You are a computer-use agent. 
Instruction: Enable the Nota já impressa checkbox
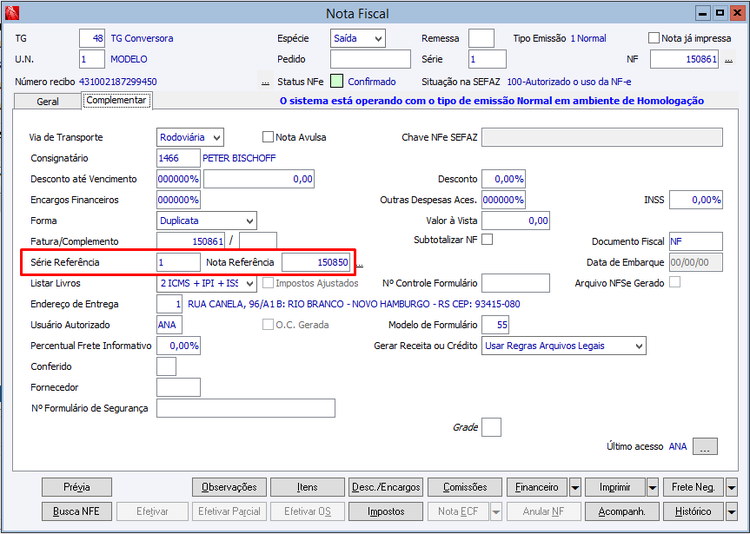[x=653, y=38]
